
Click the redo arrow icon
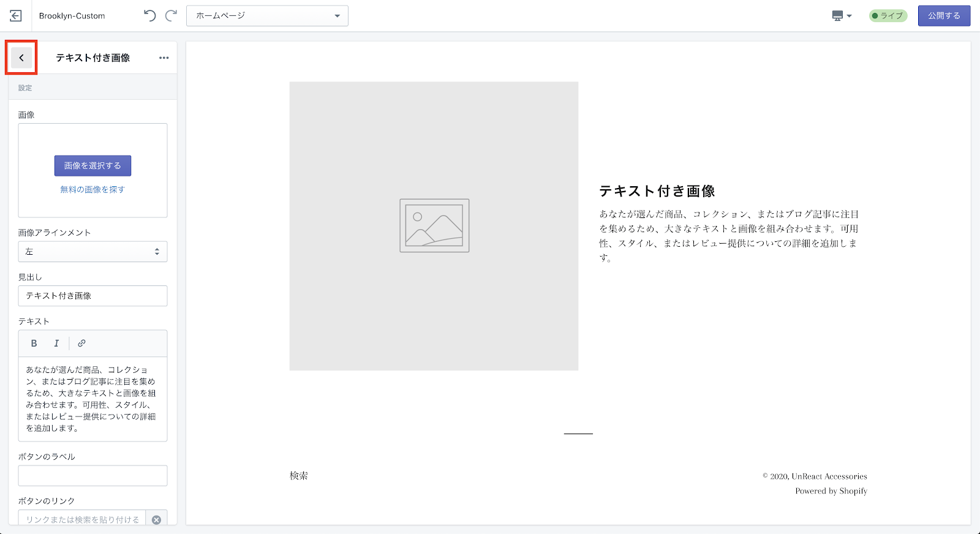tap(171, 16)
